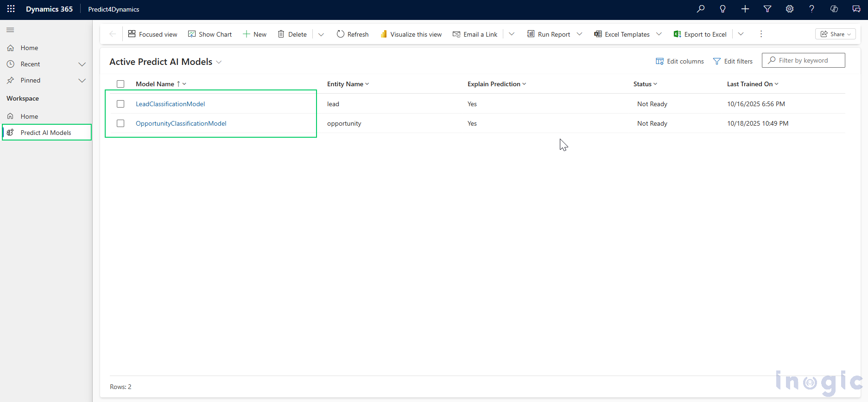Image resolution: width=868 pixels, height=402 pixels.
Task: Click Focused view command
Action: [x=152, y=34]
